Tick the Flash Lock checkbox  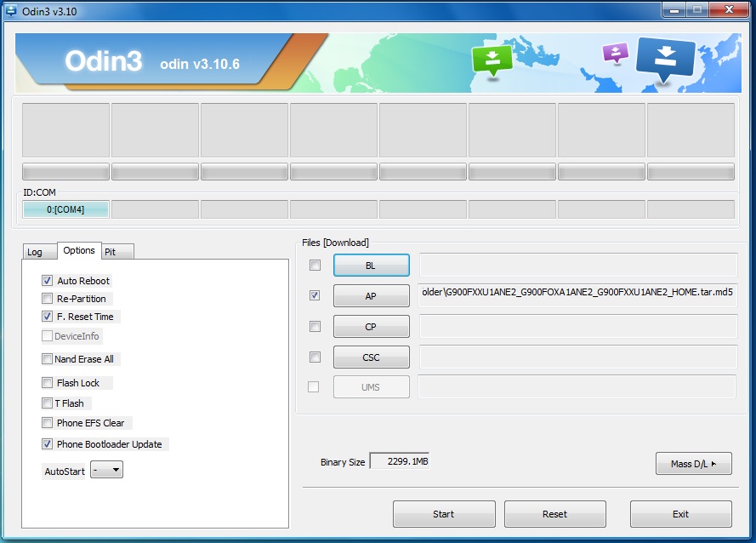[47, 383]
